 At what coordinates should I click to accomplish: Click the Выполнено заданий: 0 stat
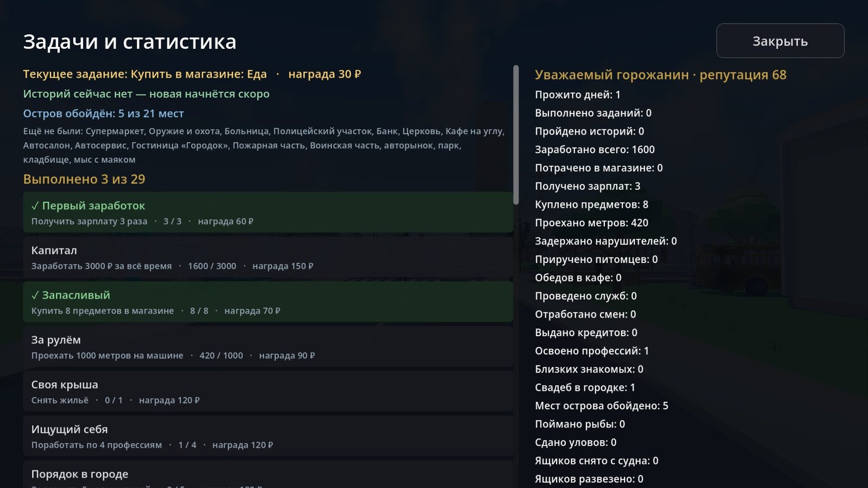(x=593, y=113)
